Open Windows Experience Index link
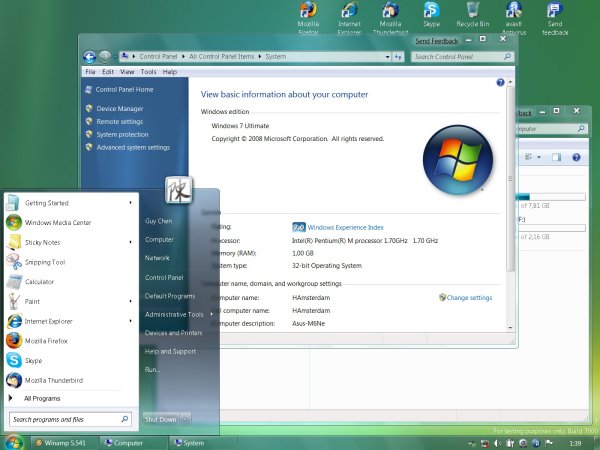The width and height of the screenshot is (600, 450). point(345,227)
